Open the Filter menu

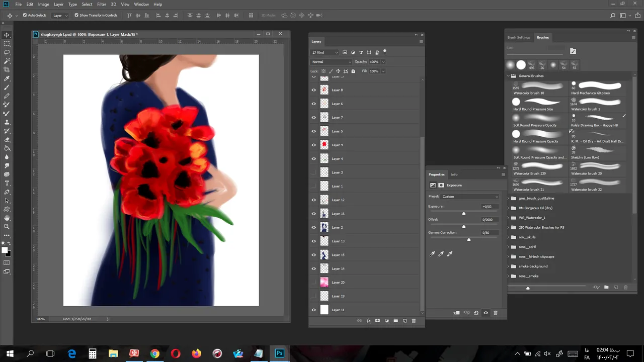(x=102, y=4)
